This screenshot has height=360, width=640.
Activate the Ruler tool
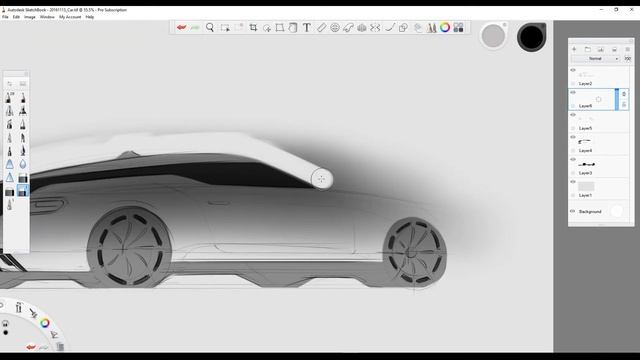pos(321,27)
